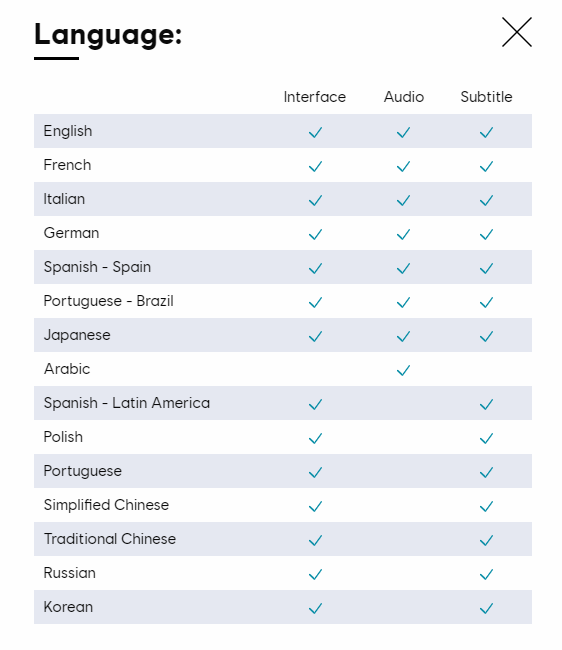Click the Polish Interface checkmark

pos(315,439)
